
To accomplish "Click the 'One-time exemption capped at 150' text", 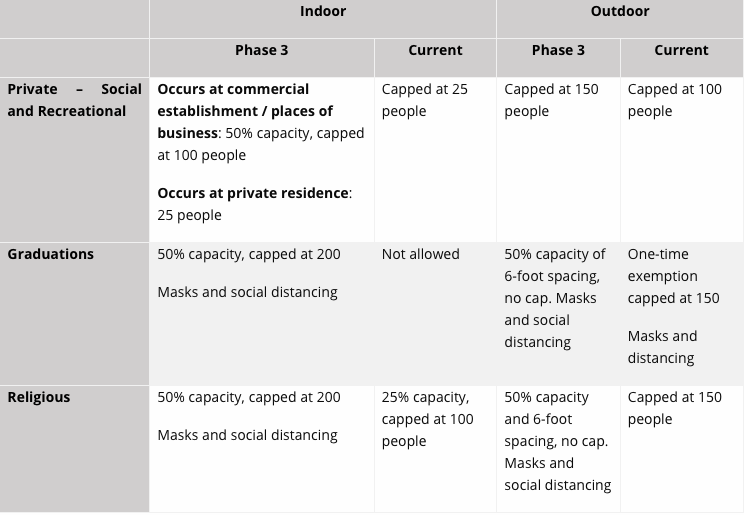I will tap(673, 276).
